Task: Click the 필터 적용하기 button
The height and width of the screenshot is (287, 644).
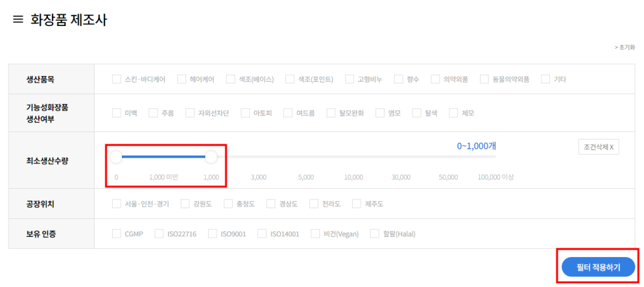Action: [x=598, y=267]
